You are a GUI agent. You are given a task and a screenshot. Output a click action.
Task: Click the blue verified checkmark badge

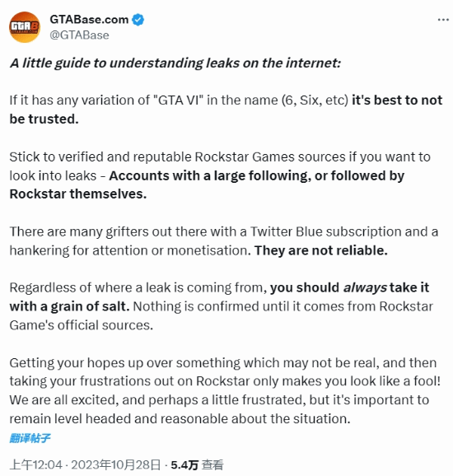(138, 20)
